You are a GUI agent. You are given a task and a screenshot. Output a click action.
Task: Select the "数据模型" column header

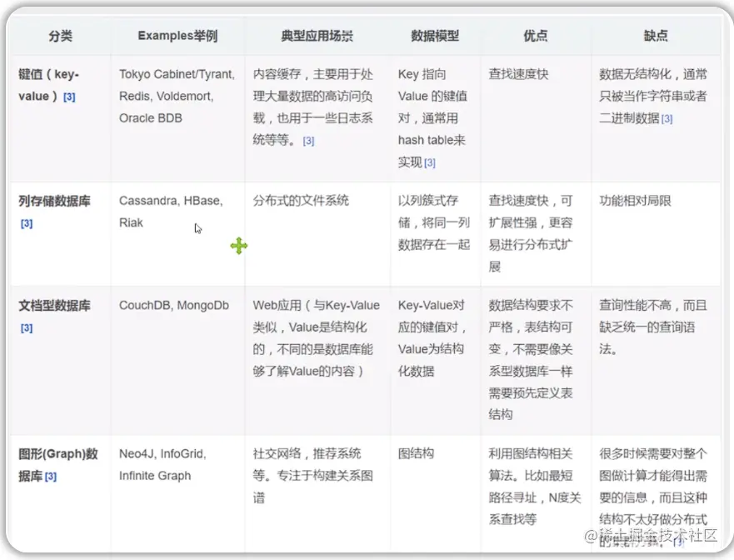coord(435,36)
